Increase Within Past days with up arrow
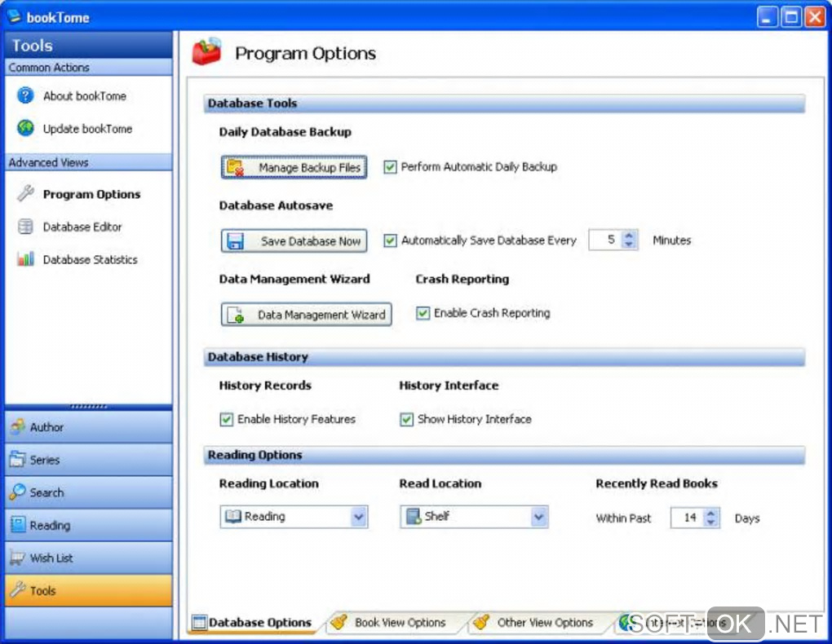Screen dimensions: 832x644 [x=710, y=513]
